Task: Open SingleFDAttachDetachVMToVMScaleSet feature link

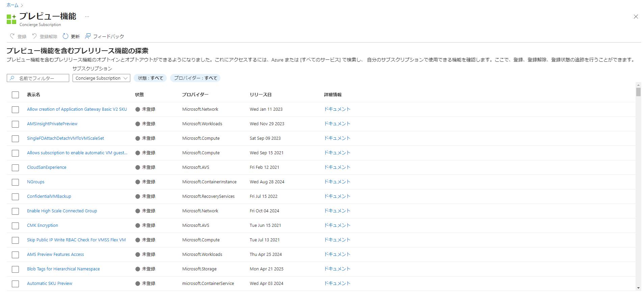Action: [65, 138]
